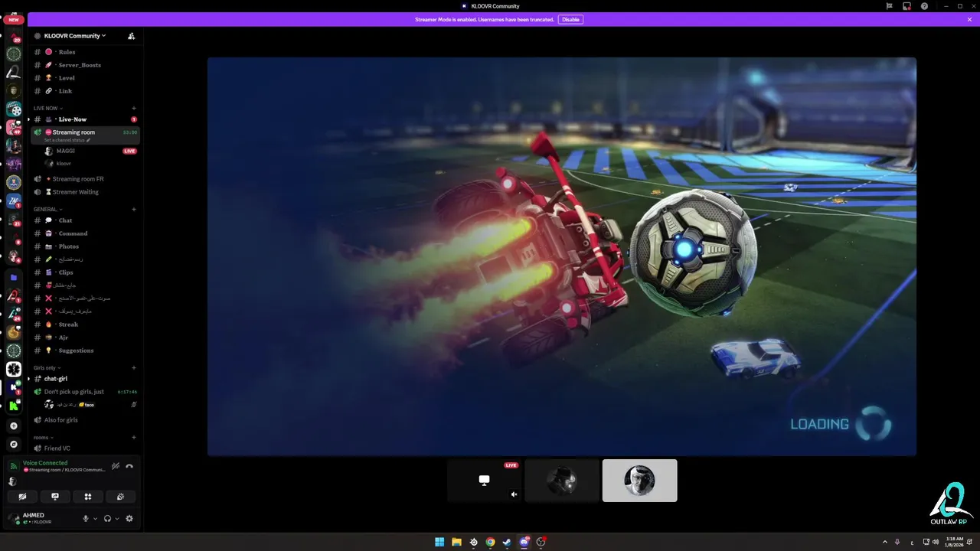Deafen audio with the headphones icon

coord(107,518)
